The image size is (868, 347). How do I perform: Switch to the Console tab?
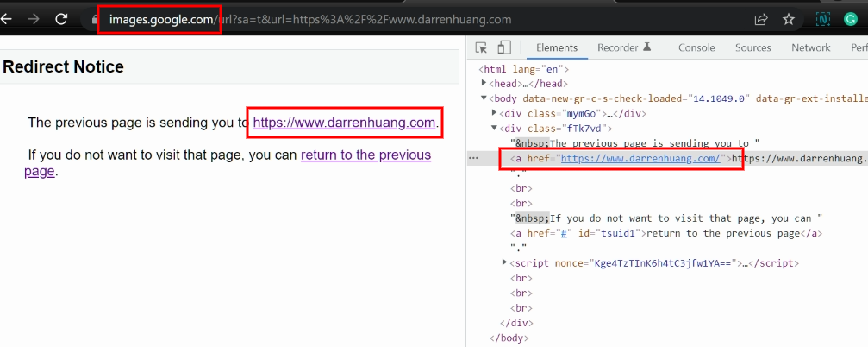tap(696, 47)
